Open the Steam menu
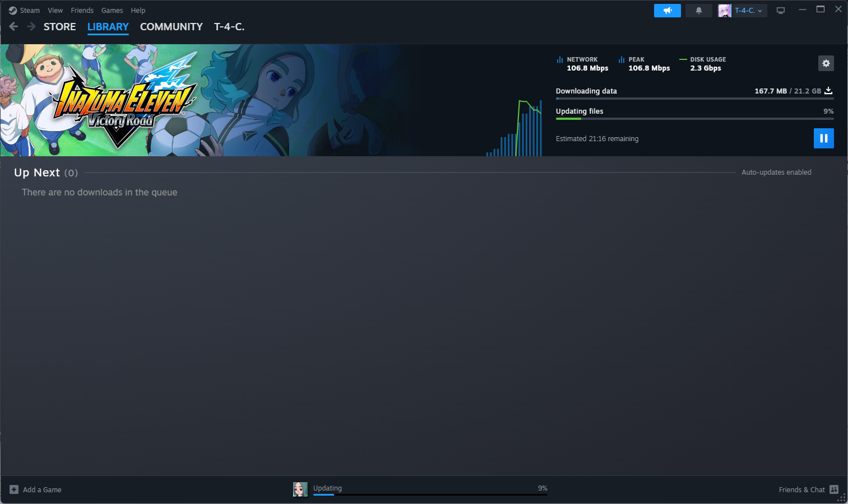The image size is (848, 504). [x=30, y=11]
